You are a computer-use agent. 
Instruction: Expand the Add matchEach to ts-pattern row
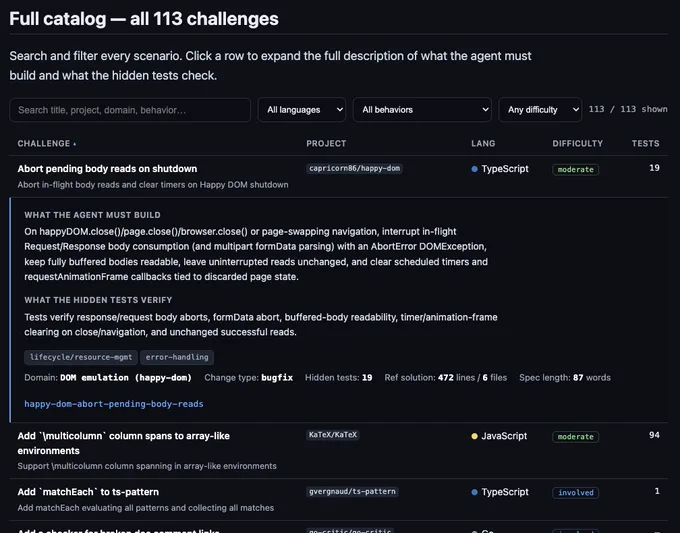tap(338, 500)
